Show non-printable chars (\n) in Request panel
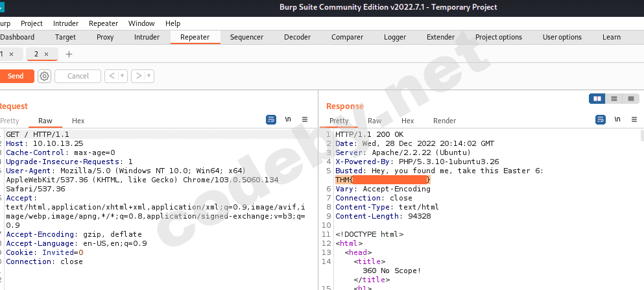 pyautogui.click(x=288, y=120)
